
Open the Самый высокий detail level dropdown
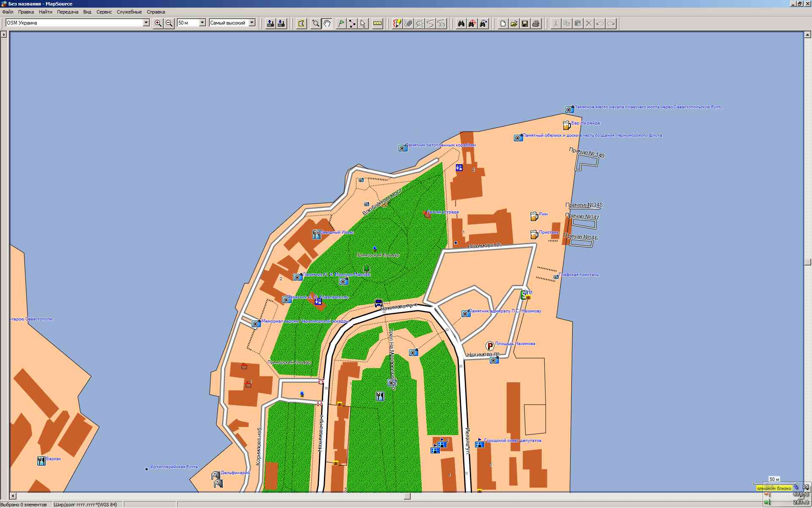tap(252, 23)
